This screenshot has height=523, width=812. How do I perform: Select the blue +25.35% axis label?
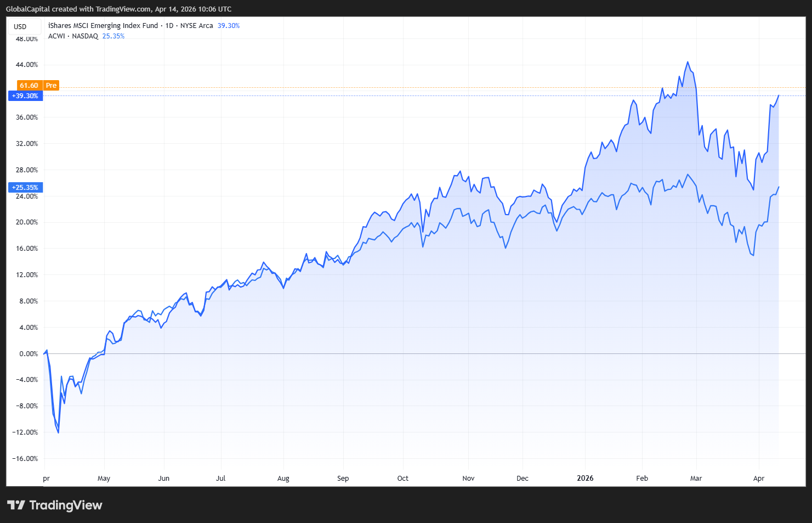[x=25, y=188]
